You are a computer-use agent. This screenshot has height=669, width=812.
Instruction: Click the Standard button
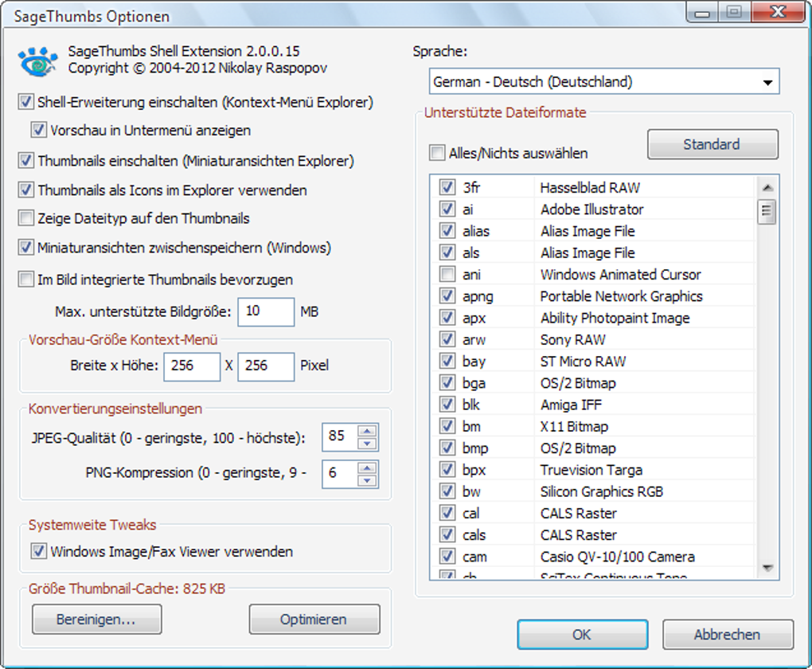(712, 144)
